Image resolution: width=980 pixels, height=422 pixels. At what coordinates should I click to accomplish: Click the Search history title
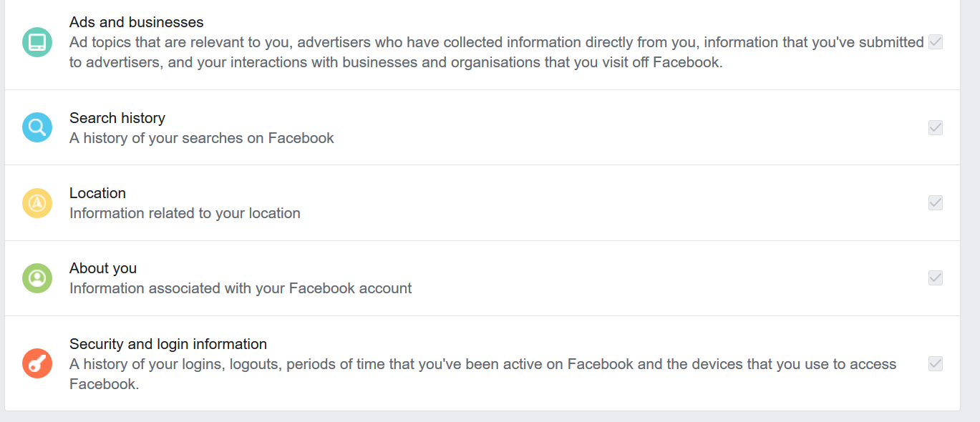[117, 118]
